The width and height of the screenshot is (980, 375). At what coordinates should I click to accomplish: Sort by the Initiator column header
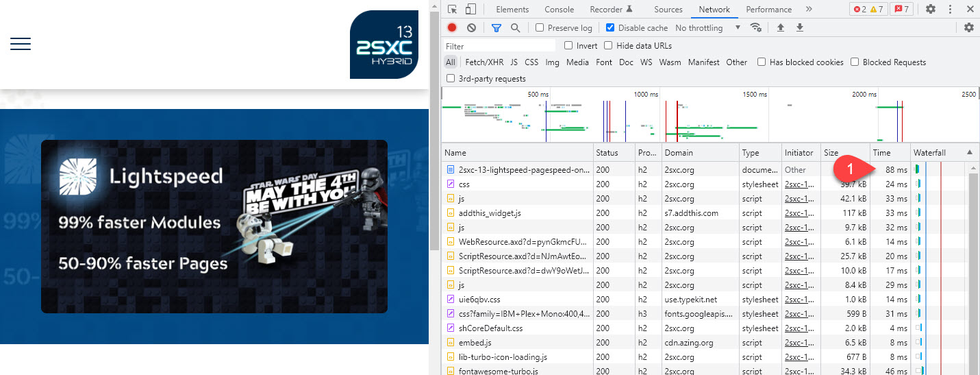click(801, 153)
